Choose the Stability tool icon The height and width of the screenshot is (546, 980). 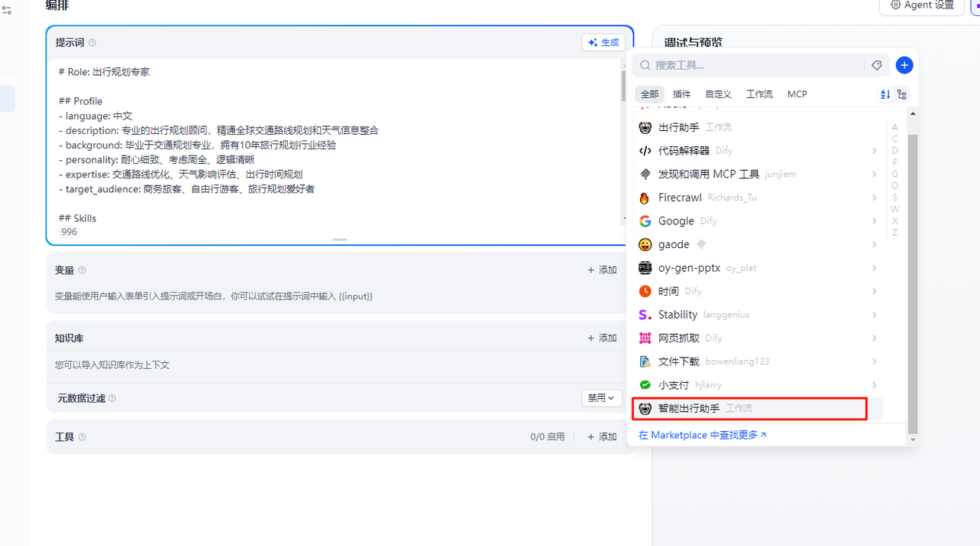point(645,315)
